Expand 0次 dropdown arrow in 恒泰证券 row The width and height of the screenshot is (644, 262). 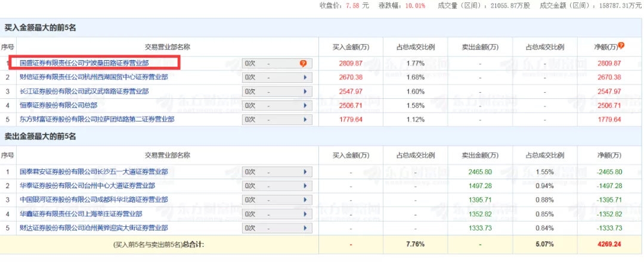305,105
